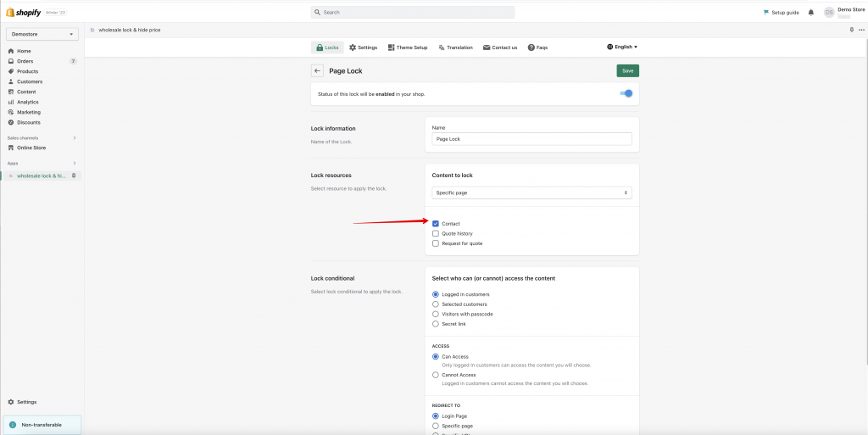Image resolution: width=868 pixels, height=435 pixels.
Task: Click the Content icon in sidebar
Action: click(x=11, y=92)
